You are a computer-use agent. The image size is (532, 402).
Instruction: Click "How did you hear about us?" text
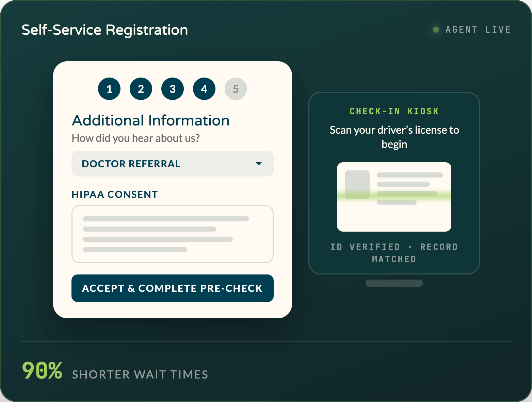pos(136,138)
